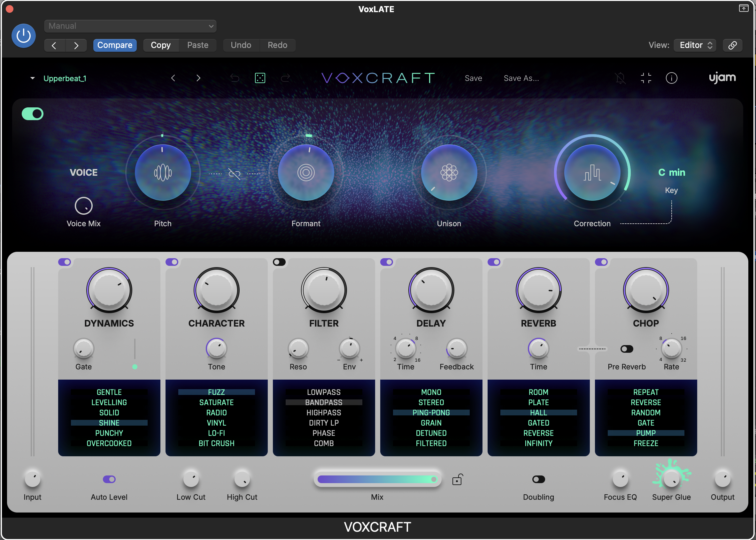The image size is (756, 540).
Task: Click the Dynamics main knob
Action: 109,290
